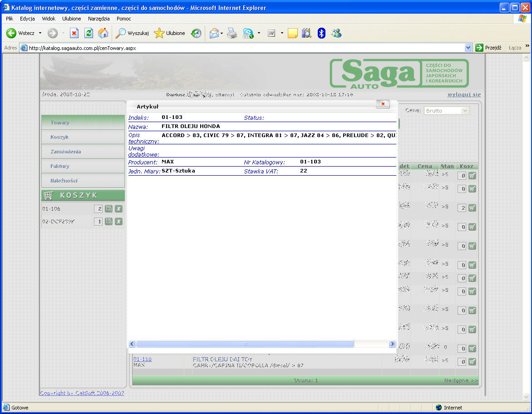This screenshot has width=532, height=414.
Task: Click the address bar URL field
Action: tap(246, 48)
